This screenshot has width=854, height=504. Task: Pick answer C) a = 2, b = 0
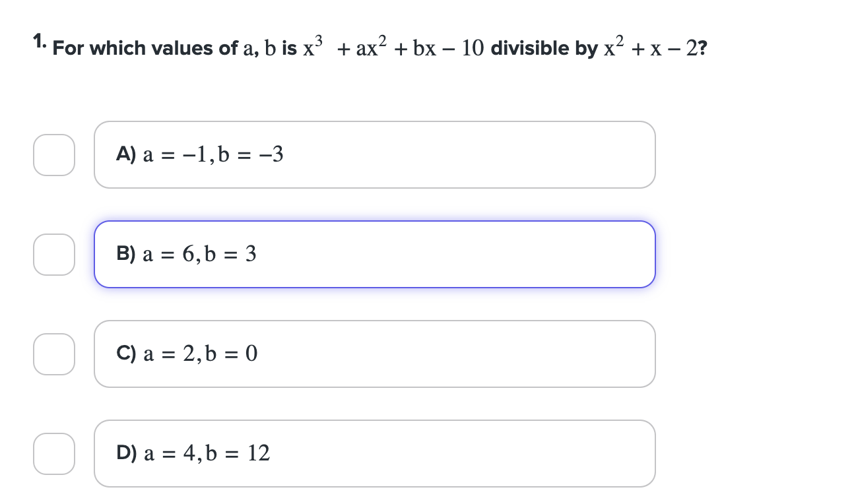(x=374, y=354)
